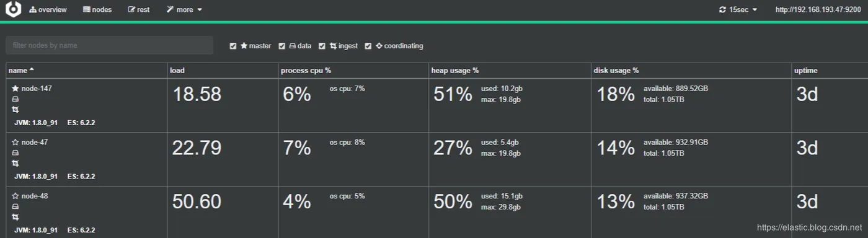
Task: Click the data disk icon under node-147
Action: [15, 99]
